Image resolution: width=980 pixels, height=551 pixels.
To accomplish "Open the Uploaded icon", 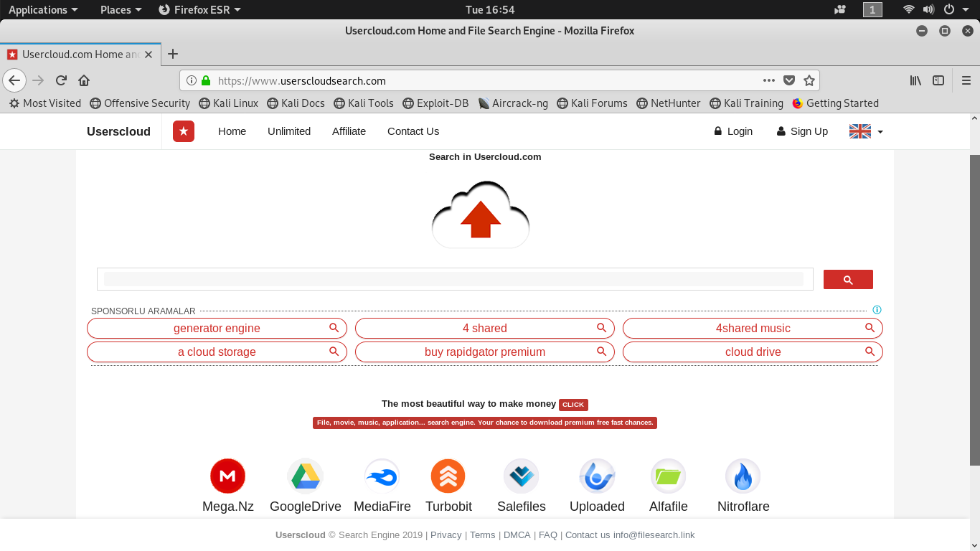I will click(597, 476).
